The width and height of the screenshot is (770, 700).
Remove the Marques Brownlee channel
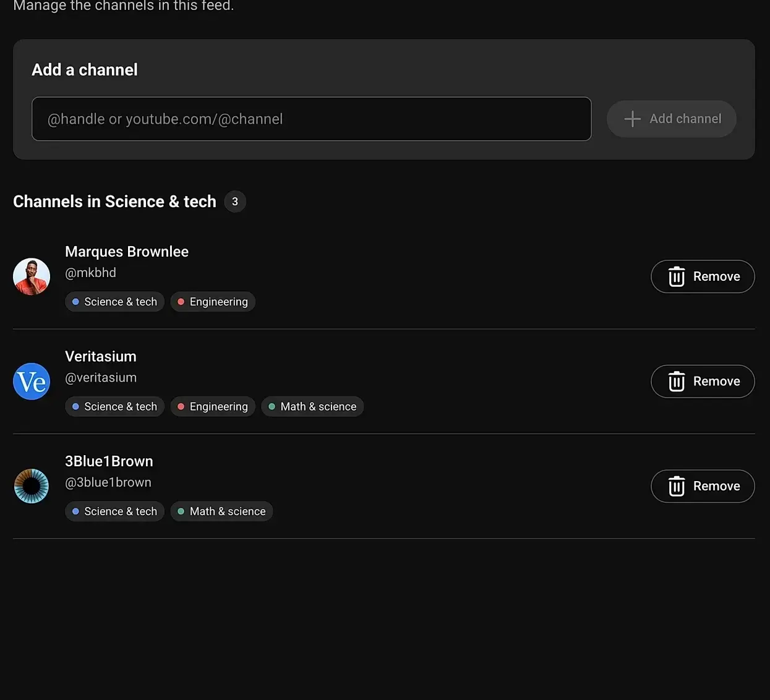click(703, 276)
